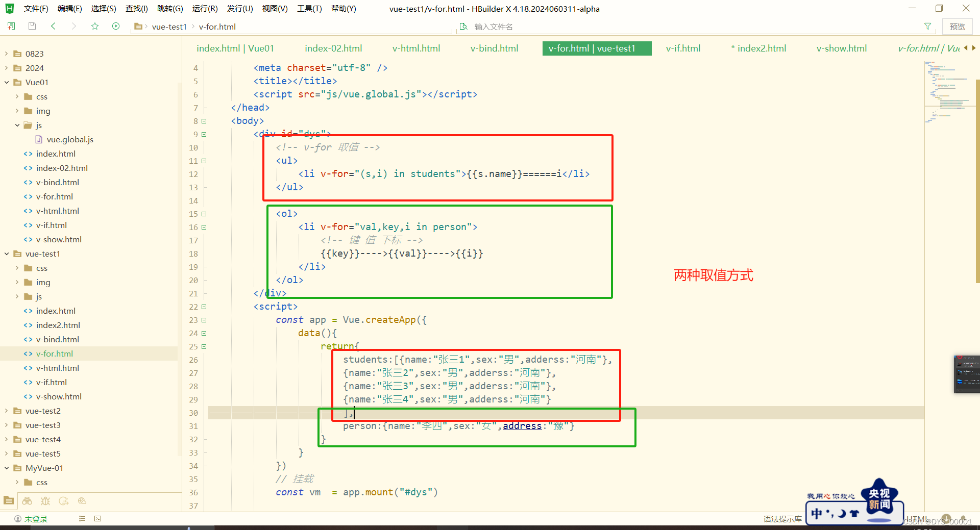The width and height of the screenshot is (980, 530).
Task: Toggle code fold marker on line 16
Action: (204, 227)
